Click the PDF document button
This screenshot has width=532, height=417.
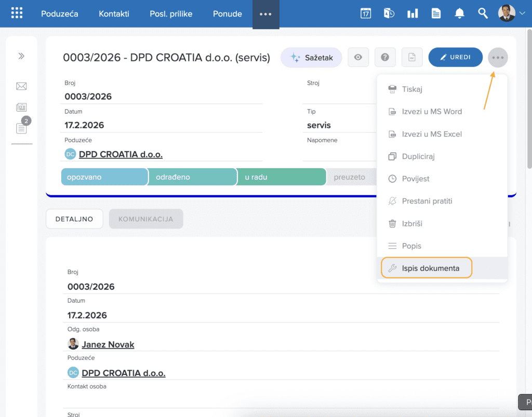(412, 57)
